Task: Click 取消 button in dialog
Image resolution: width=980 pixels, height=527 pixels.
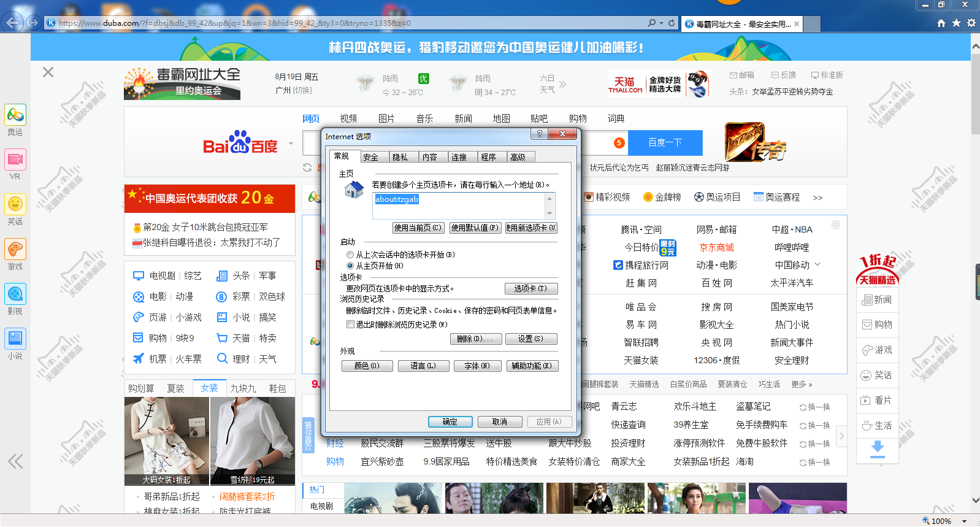Action: 500,421
